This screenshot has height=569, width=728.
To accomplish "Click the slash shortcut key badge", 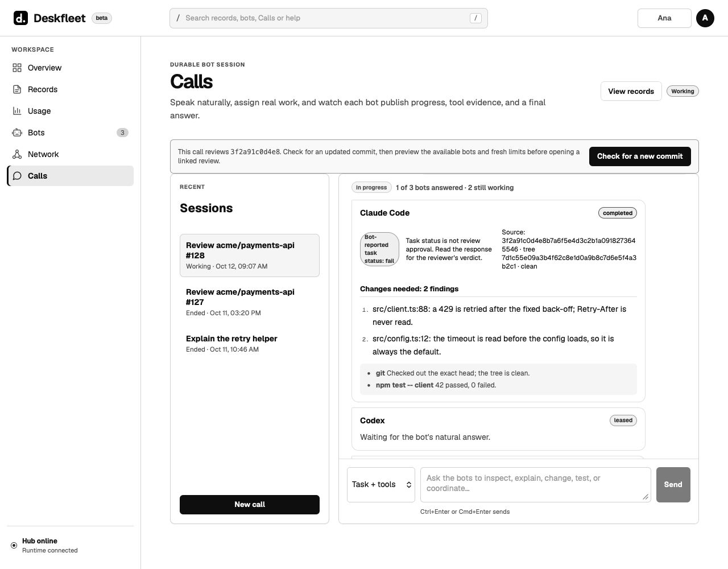I will tap(476, 18).
